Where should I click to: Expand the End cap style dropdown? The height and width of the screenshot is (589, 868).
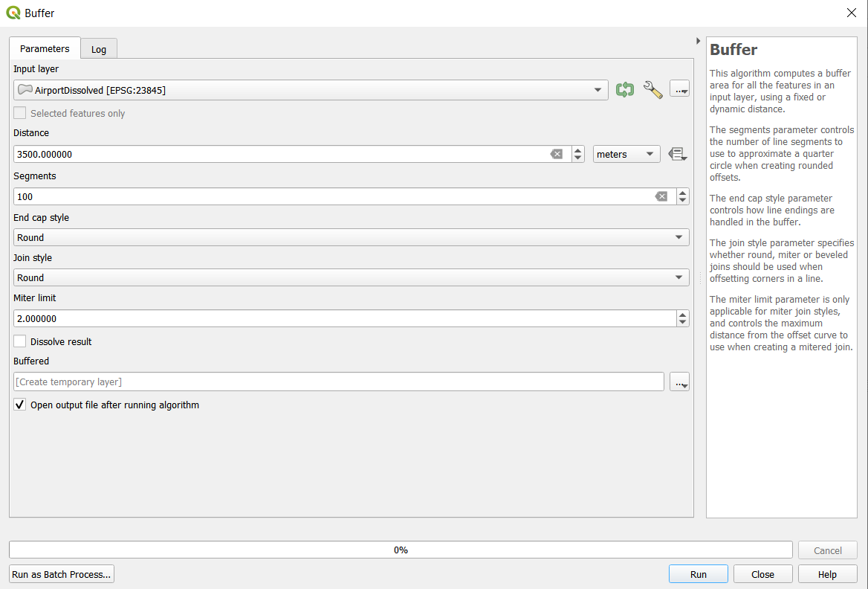[x=351, y=237]
